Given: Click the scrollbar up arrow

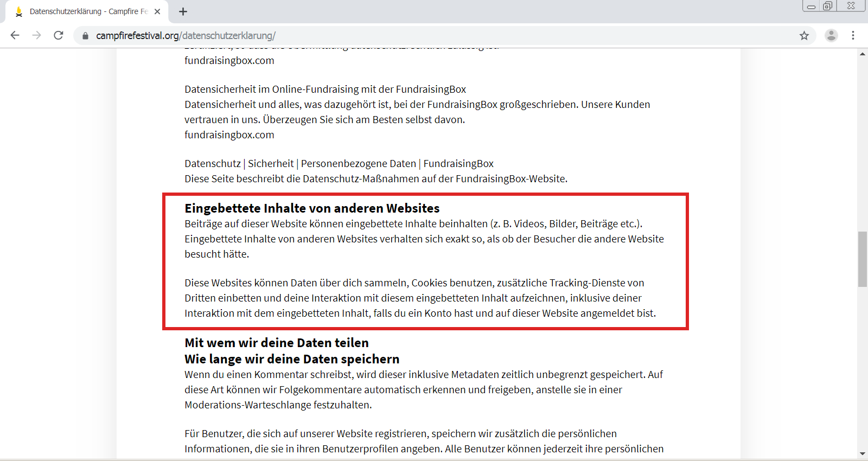Looking at the screenshot, I should 863,54.
